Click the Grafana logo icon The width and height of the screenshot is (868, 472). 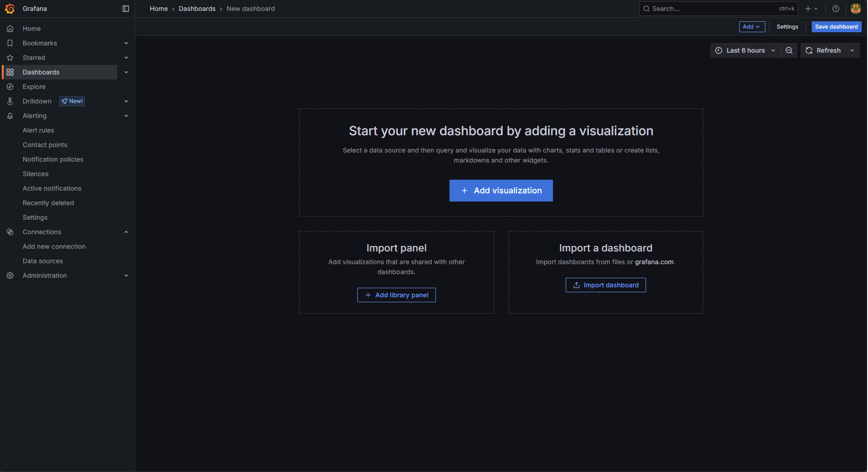[10, 9]
